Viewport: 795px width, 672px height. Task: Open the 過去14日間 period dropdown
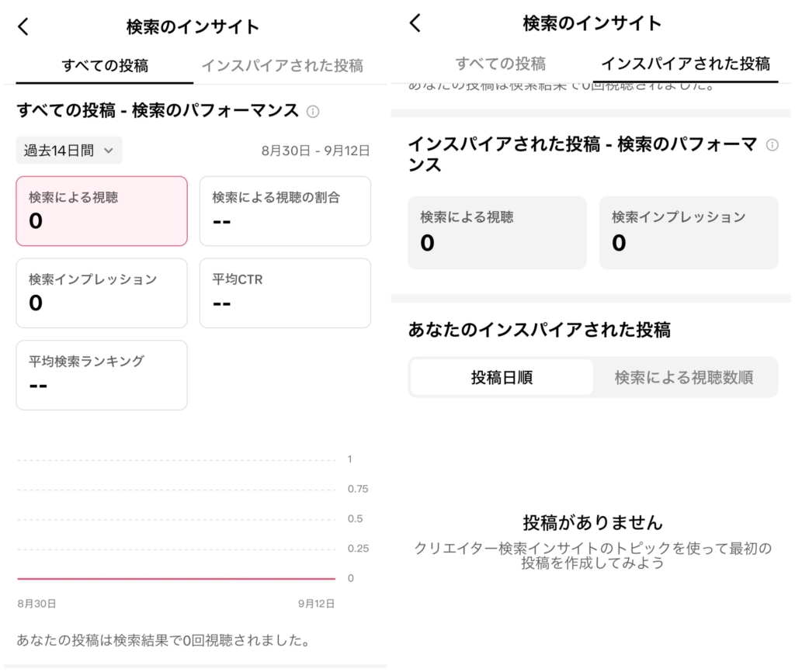pyautogui.click(x=69, y=151)
